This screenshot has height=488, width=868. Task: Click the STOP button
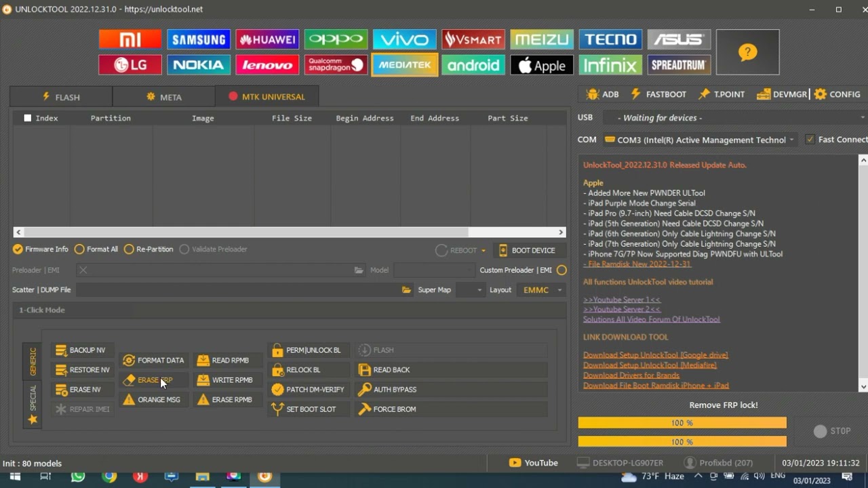point(832,431)
